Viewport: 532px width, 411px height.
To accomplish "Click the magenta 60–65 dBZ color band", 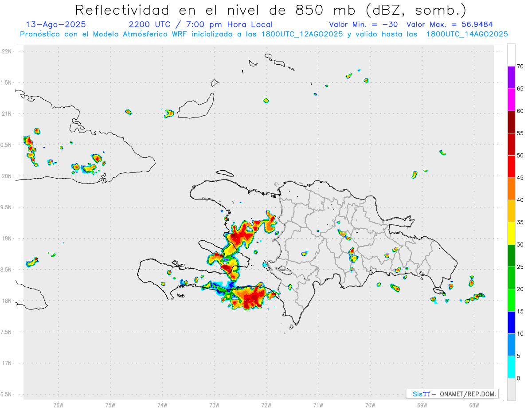I will click(x=512, y=100).
